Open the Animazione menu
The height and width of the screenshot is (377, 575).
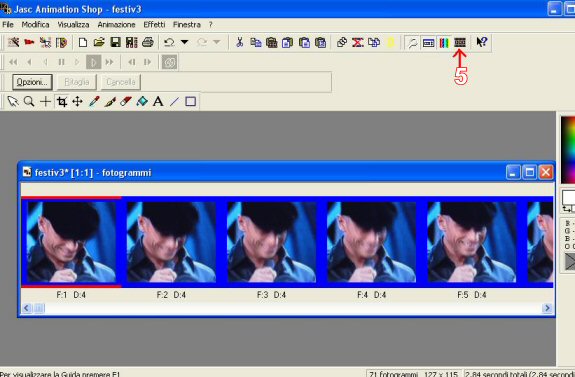116,25
